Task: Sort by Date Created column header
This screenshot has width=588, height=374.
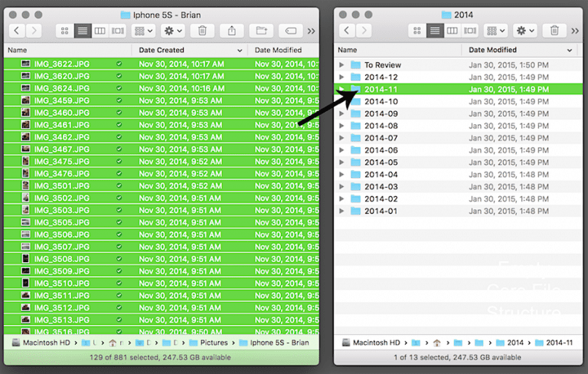Action: [189, 50]
